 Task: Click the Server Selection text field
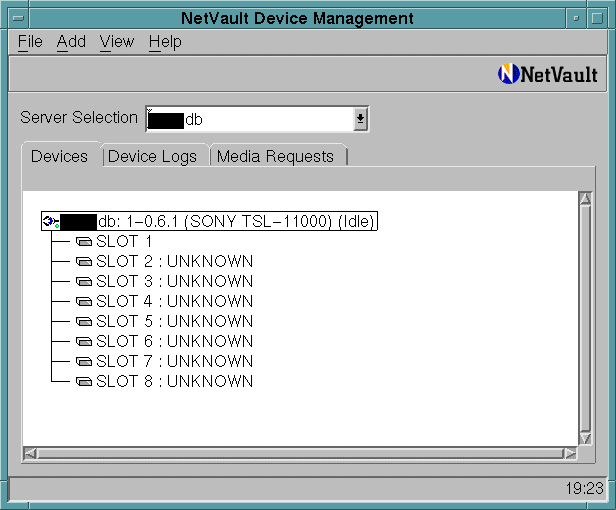[x=250, y=119]
